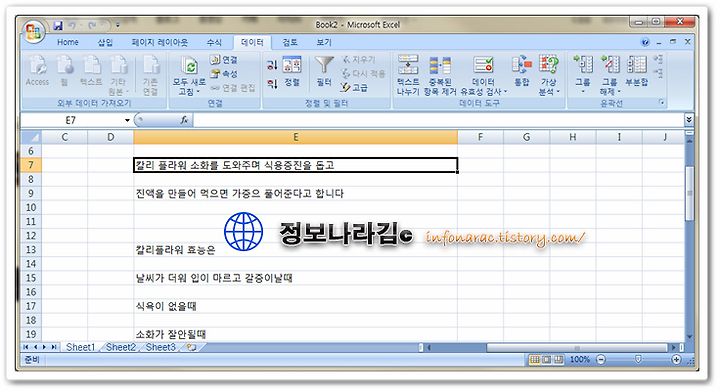Open 모두 새로 고침 dropdown arrow
Viewport: 720px width, 392px height.
pyautogui.click(x=198, y=92)
